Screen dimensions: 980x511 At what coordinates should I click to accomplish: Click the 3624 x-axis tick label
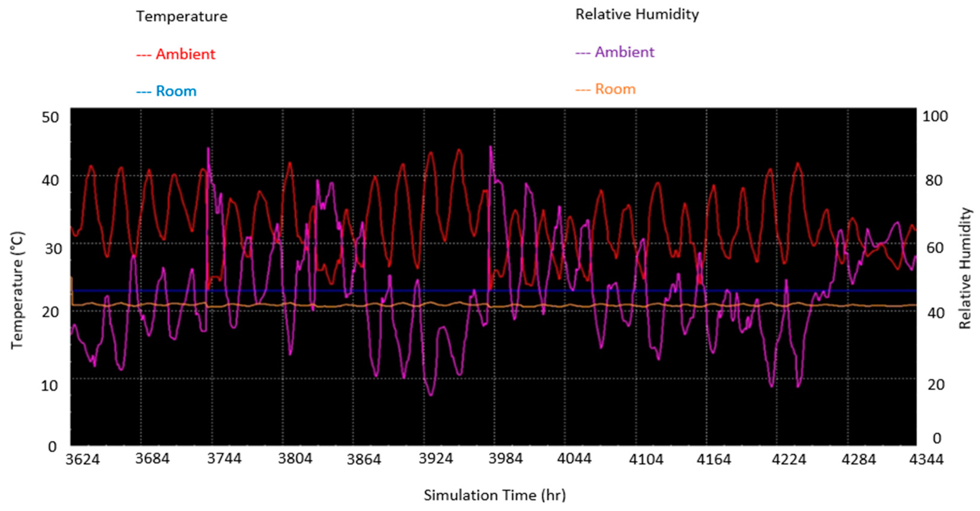(x=83, y=460)
